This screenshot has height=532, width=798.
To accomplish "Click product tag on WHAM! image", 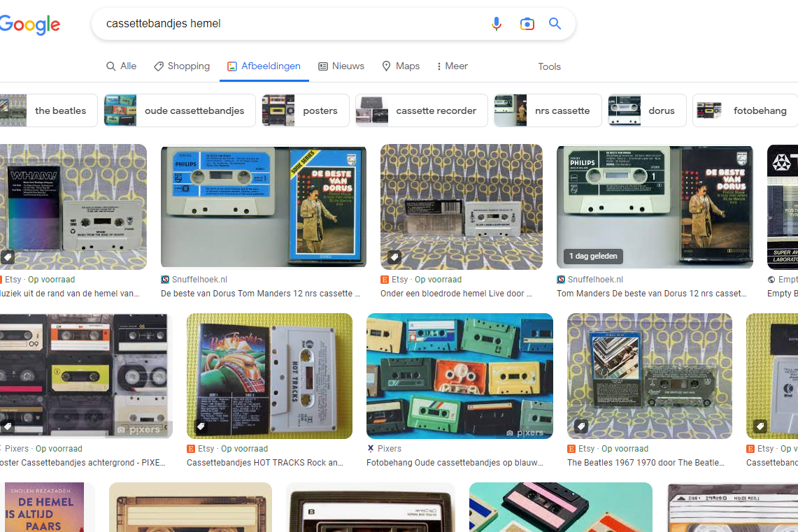I will [7, 257].
